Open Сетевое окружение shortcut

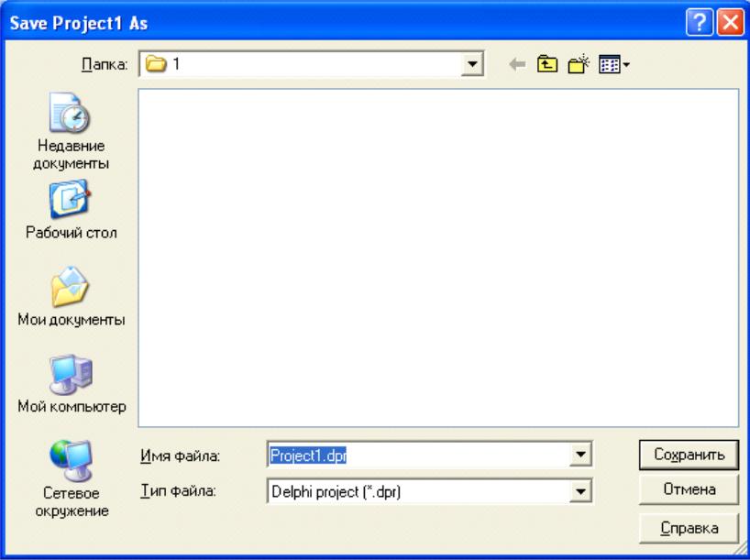72,478
